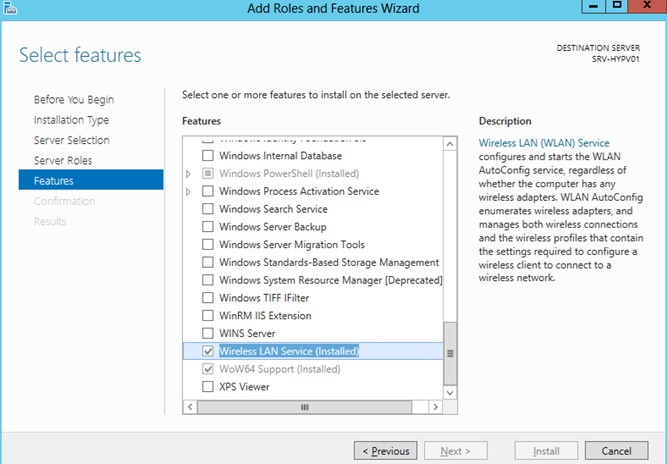Check the Windows Server Backup checkbox
This screenshot has width=667, height=464.
(208, 227)
